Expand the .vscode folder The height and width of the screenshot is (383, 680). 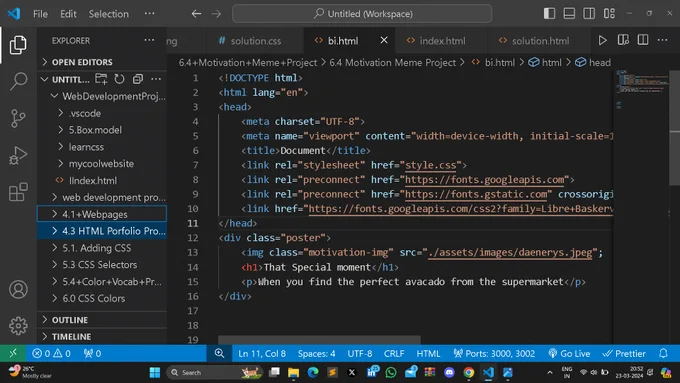pyautogui.click(x=102, y=113)
